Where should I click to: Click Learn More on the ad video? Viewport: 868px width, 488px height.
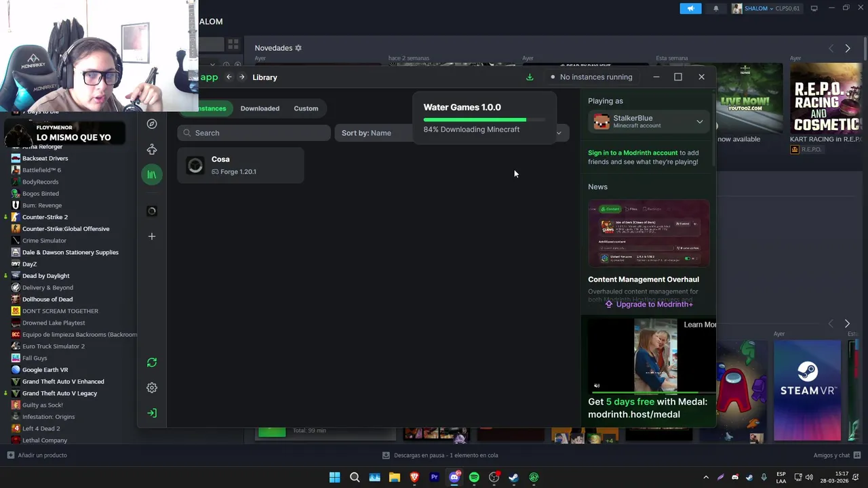pyautogui.click(x=699, y=325)
